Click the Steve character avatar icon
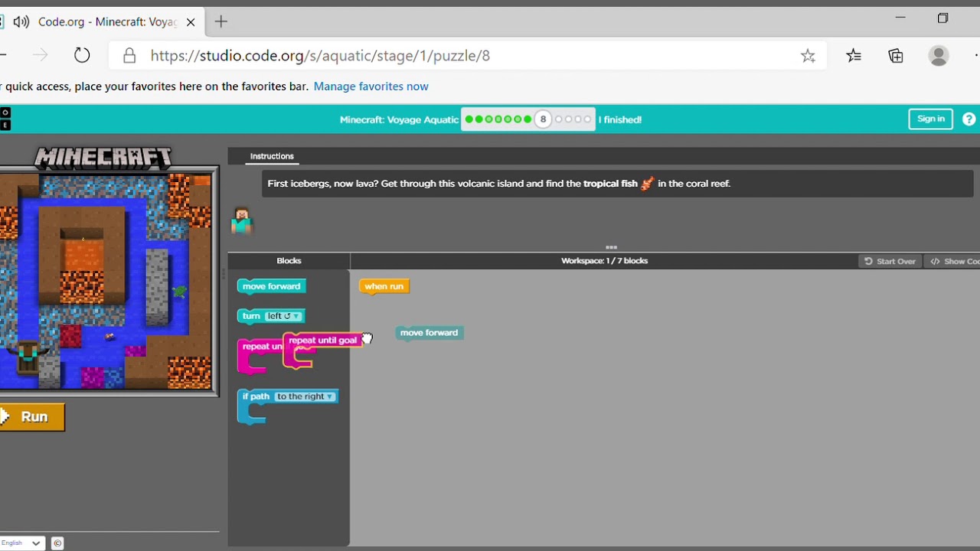Image resolution: width=980 pixels, height=551 pixels. point(242,221)
